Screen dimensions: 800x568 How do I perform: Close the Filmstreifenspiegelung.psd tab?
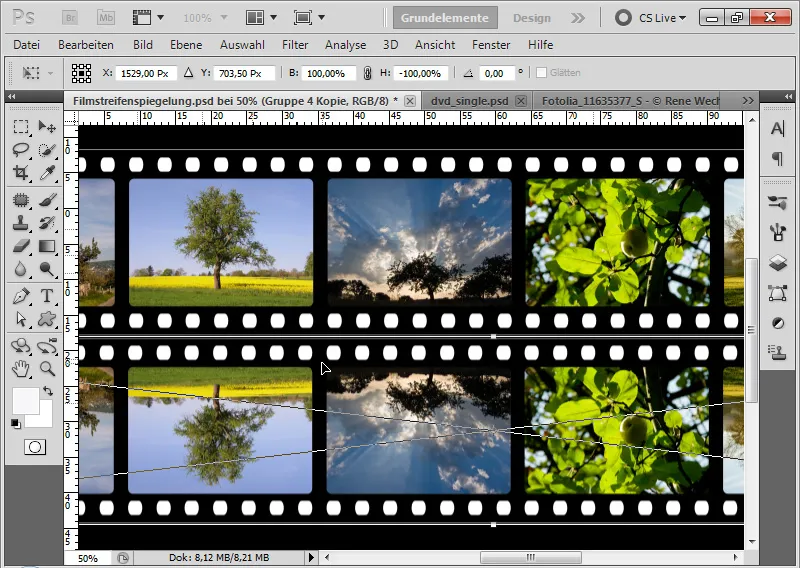[410, 101]
